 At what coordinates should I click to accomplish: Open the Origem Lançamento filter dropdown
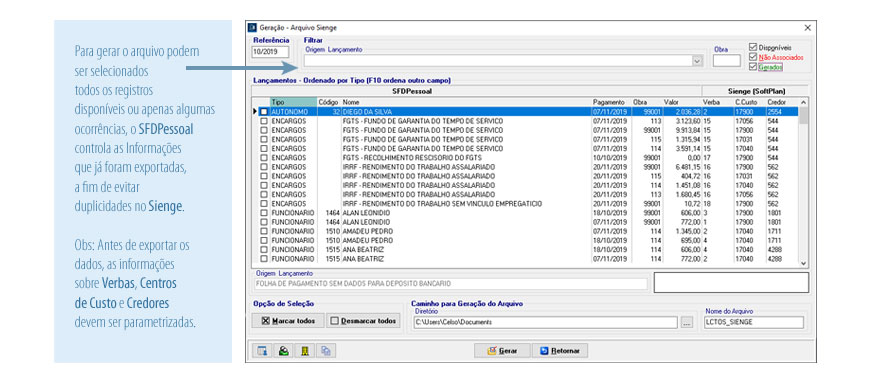pos(698,61)
